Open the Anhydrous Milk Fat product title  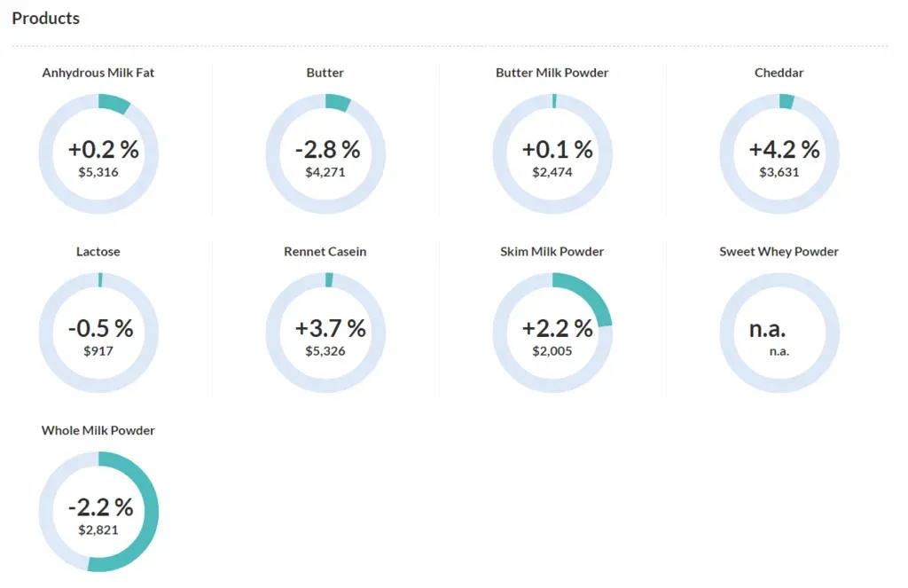(98, 73)
